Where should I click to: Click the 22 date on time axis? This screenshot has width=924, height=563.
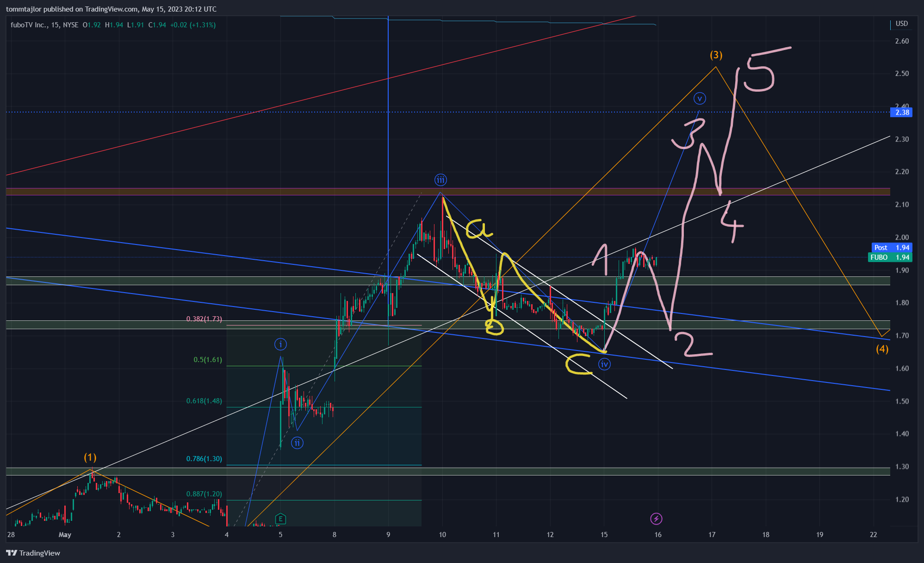(873, 535)
